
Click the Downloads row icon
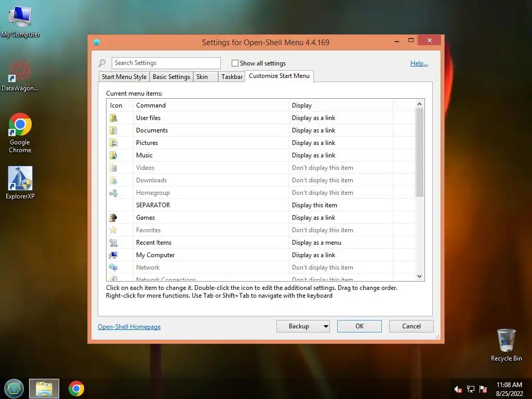coord(113,180)
